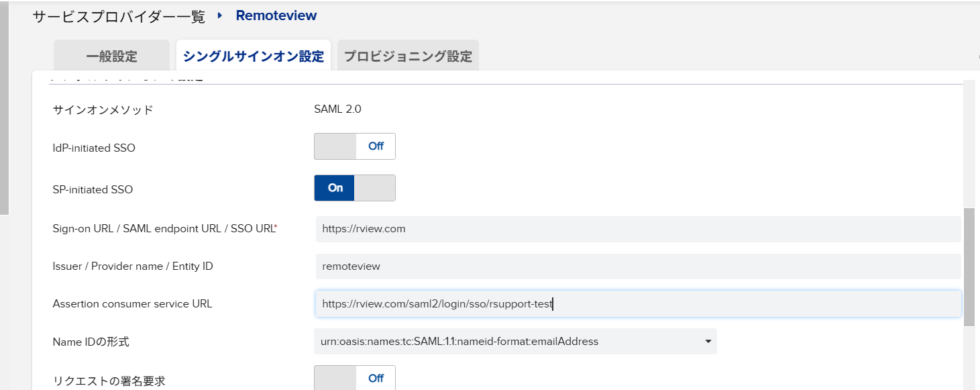Click the SAML 2.0 sign-on method value
Screen dimensions: 980x390
(x=337, y=109)
